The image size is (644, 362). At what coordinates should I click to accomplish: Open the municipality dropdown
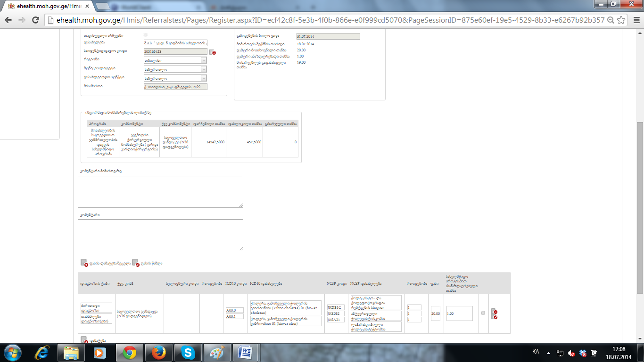pos(204,69)
